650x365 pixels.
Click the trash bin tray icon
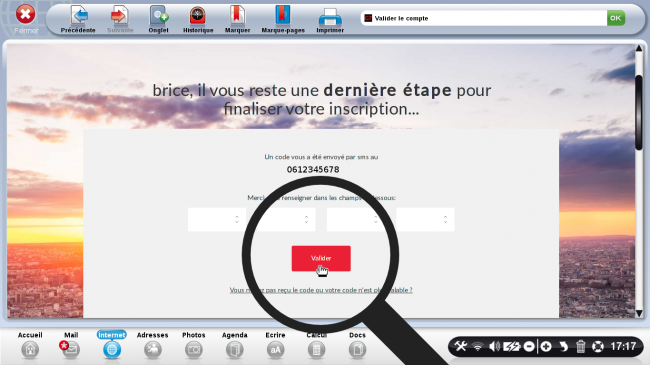pos(580,346)
